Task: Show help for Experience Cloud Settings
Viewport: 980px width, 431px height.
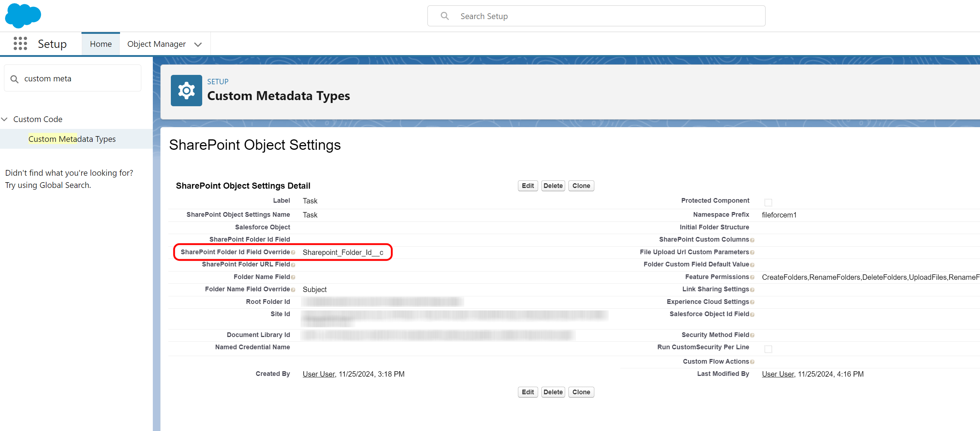Action: point(752,302)
